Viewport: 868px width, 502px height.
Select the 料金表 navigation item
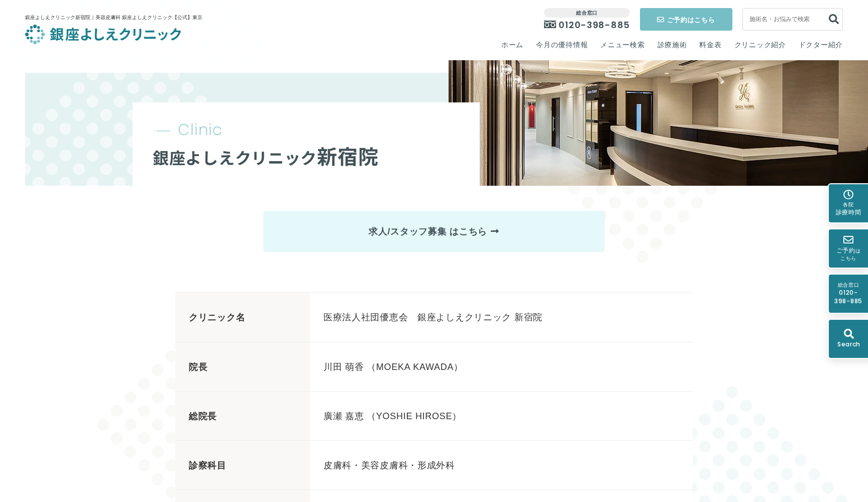(709, 45)
